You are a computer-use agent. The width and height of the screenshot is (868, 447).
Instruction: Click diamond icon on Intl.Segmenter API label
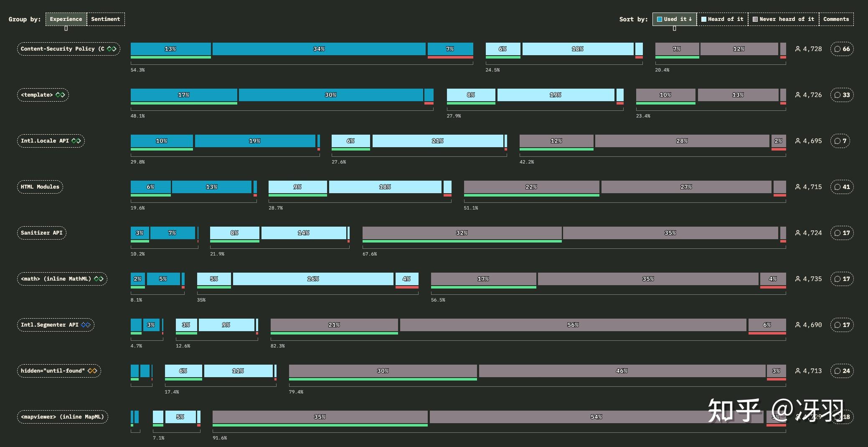86,325
